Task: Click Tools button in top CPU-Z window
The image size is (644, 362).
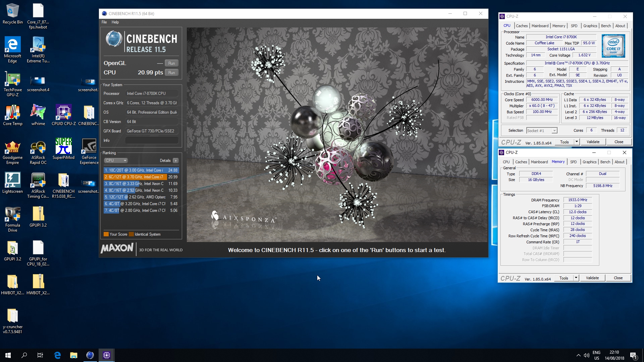Action: pos(565,142)
